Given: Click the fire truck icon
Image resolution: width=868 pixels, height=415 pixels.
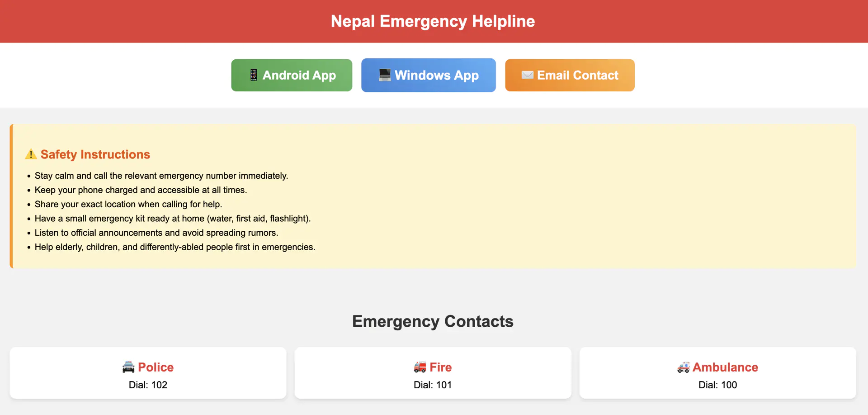Looking at the screenshot, I should click(420, 367).
